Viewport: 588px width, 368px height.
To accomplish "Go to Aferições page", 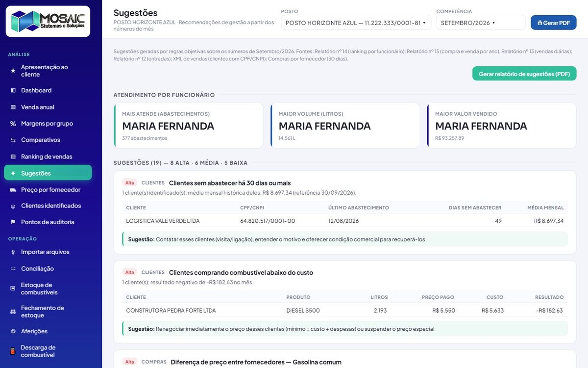I will coord(48,331).
